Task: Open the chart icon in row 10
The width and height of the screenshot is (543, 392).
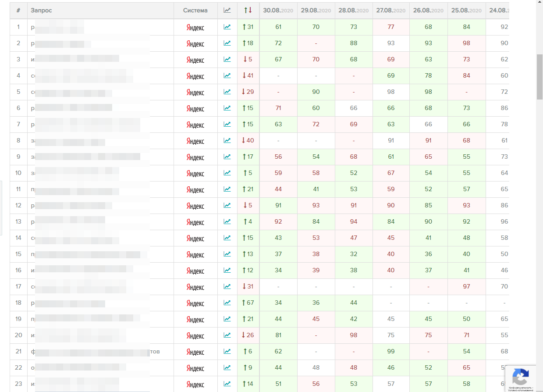Action: 227,173
